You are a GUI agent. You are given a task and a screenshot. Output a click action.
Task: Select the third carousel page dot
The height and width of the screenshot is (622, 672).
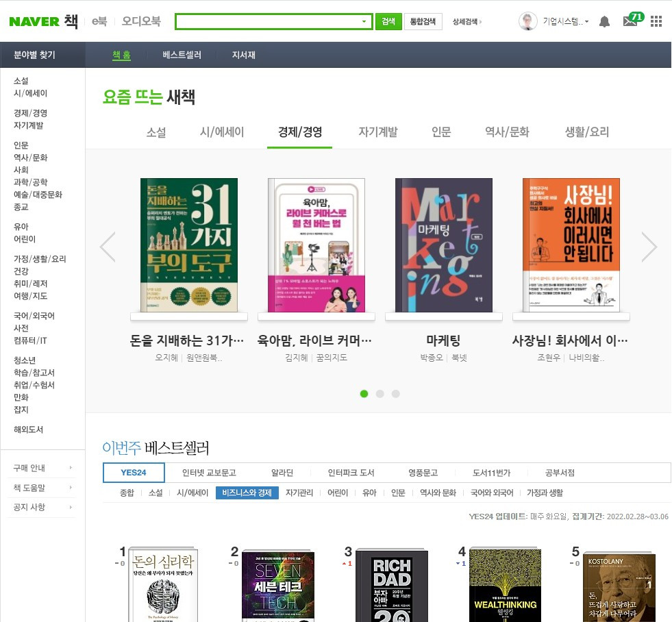tap(395, 393)
